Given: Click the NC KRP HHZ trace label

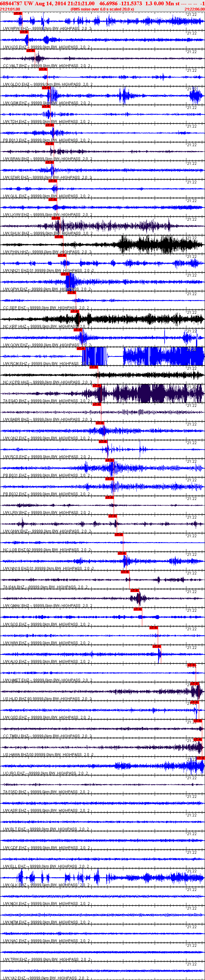Looking at the screenshot, I should [x=47, y=327].
